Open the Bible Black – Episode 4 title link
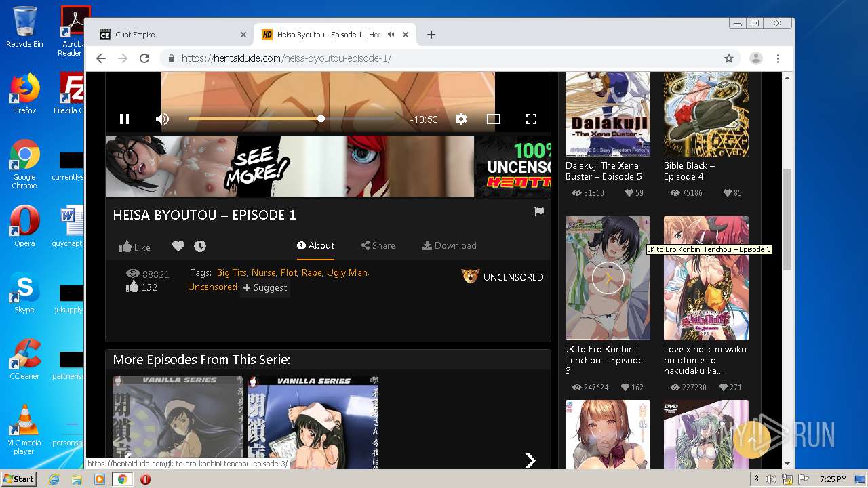 [x=689, y=171]
